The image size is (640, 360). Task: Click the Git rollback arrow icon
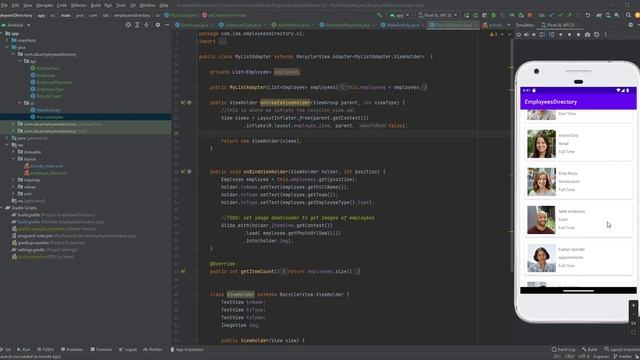coord(588,15)
